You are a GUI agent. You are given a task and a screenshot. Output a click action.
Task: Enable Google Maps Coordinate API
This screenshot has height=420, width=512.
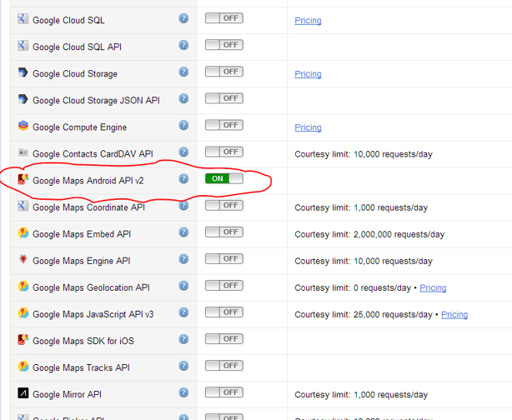(x=224, y=206)
